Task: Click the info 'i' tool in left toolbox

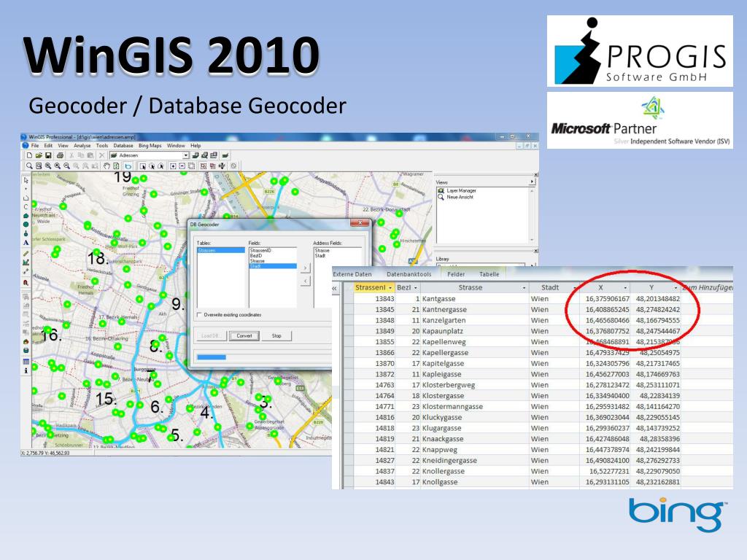Action: coord(26,370)
